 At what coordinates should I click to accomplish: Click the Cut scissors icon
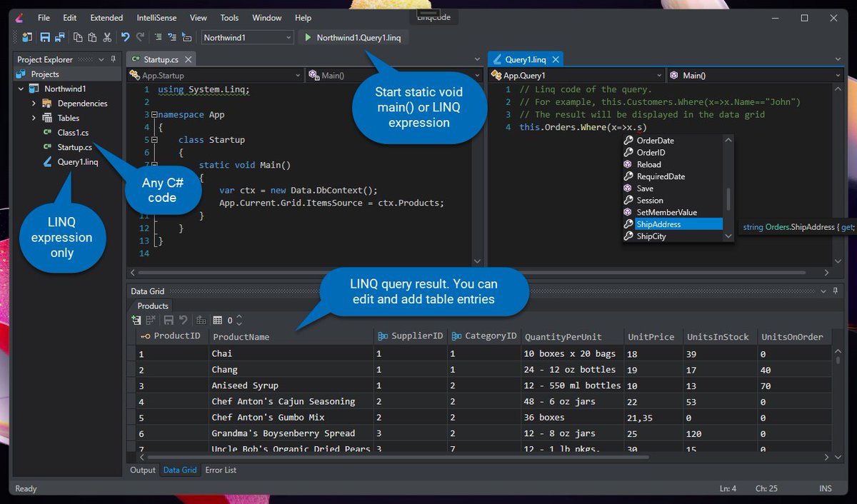coord(107,37)
